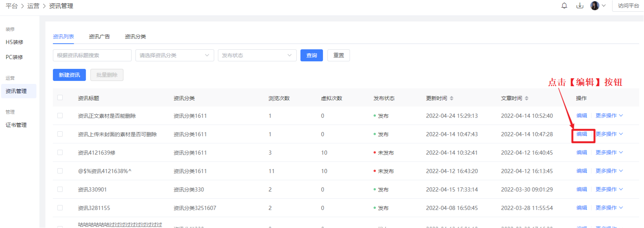Open the notification bell
Image resolution: width=644 pixels, height=228 pixels.
click(564, 6)
